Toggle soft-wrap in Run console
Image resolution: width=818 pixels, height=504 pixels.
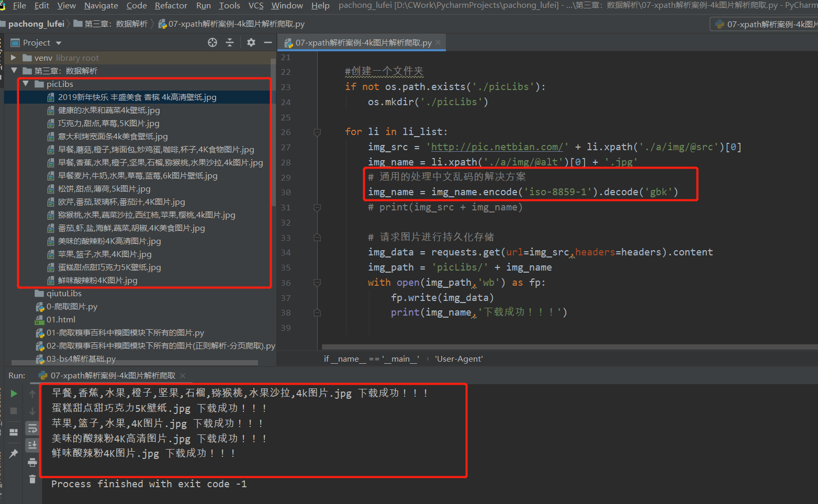[32, 429]
